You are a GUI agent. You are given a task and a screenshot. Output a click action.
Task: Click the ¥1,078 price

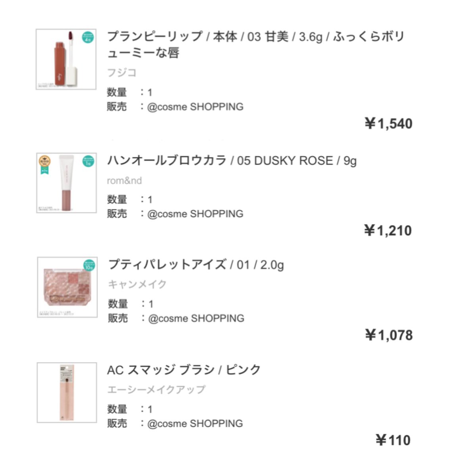(x=389, y=335)
